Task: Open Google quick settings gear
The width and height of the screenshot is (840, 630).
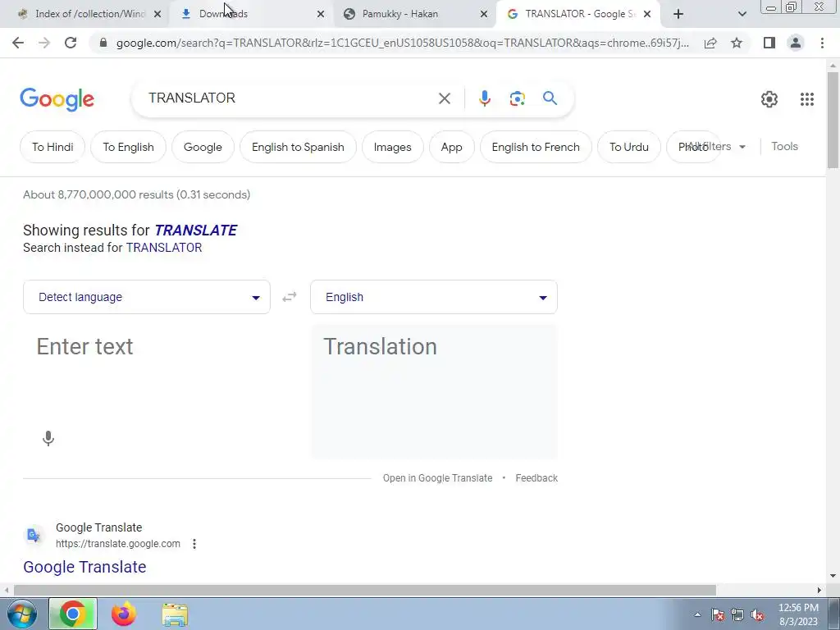Action: point(769,99)
